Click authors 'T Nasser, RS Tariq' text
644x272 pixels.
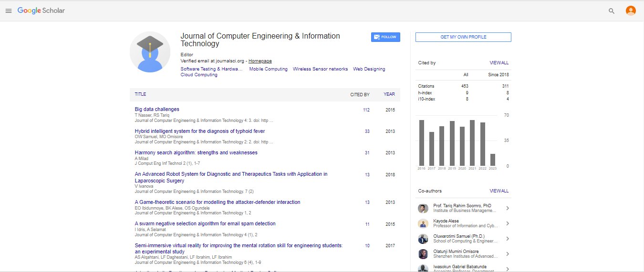coord(152,115)
